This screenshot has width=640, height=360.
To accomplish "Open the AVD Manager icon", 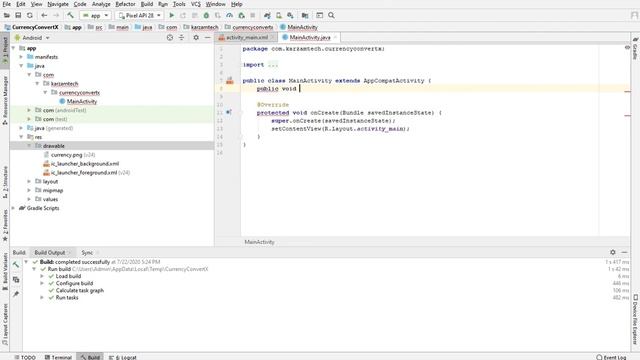I will coord(279,16).
